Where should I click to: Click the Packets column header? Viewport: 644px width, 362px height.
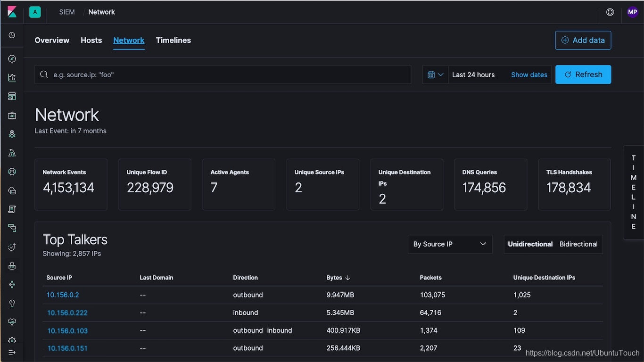431,278
